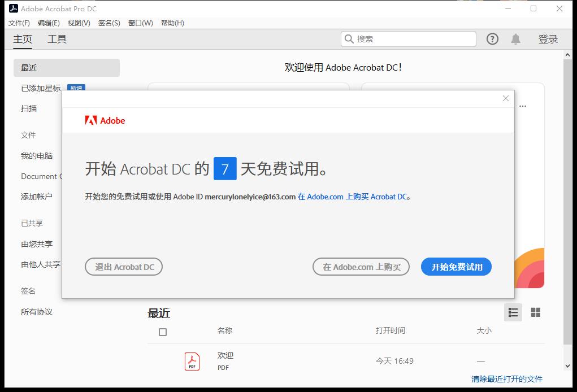The image size is (577, 392).
Task: Click the 欢迎 PDF file icon
Action: click(x=192, y=361)
